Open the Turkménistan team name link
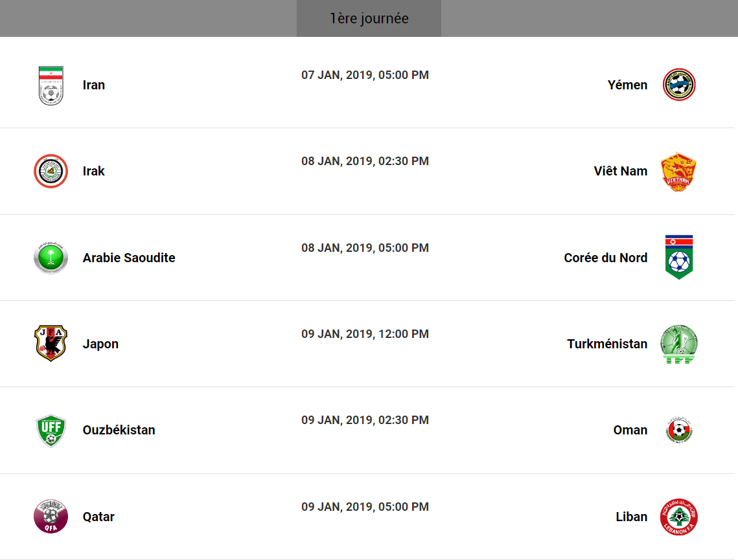 pos(607,344)
